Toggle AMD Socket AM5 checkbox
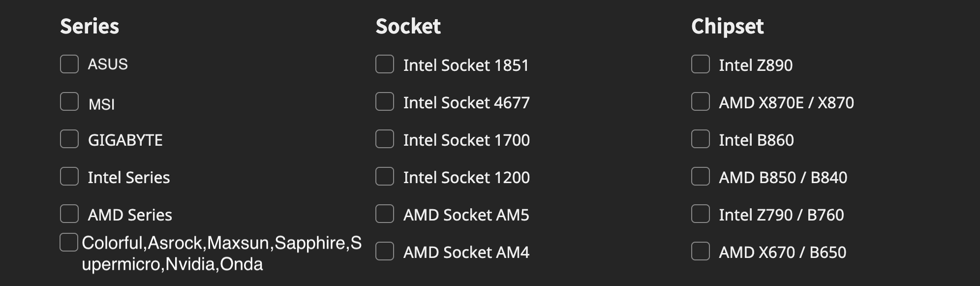The width and height of the screenshot is (980, 286). (x=385, y=214)
